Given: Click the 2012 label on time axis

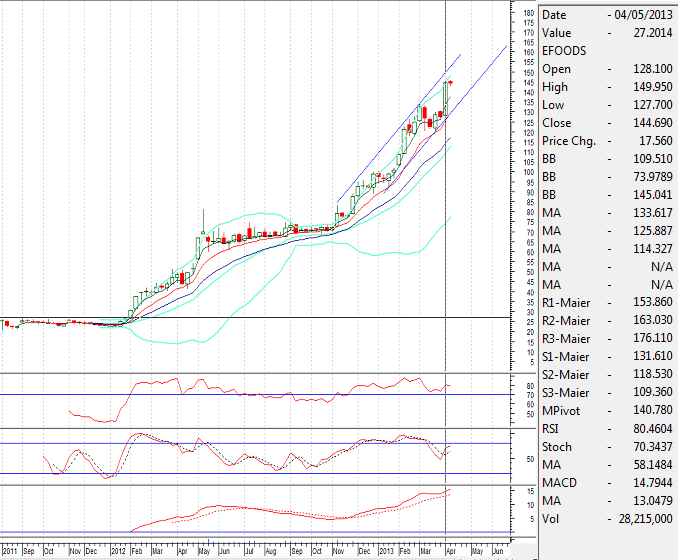Looking at the screenshot, I should 118,551.
